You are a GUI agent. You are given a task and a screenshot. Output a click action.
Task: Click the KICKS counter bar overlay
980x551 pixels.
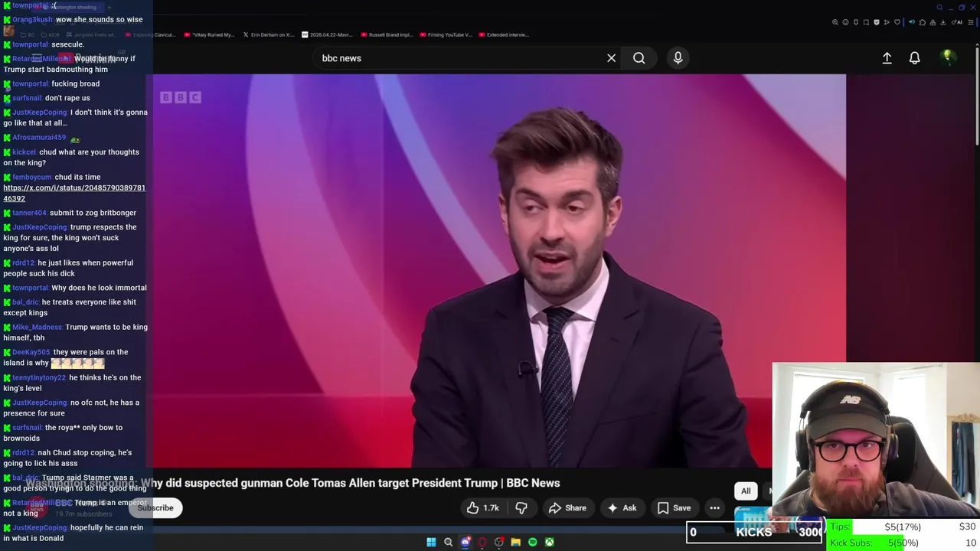pos(754,532)
